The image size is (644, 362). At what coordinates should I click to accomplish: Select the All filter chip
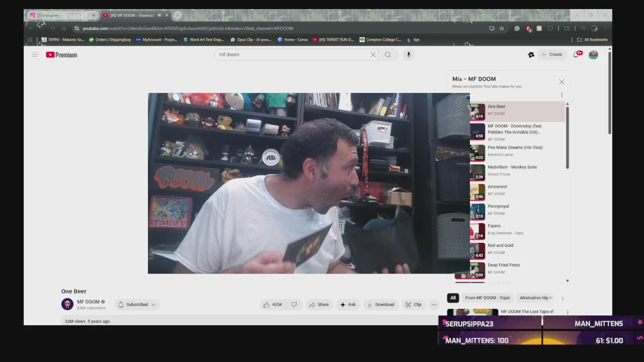pyautogui.click(x=453, y=298)
